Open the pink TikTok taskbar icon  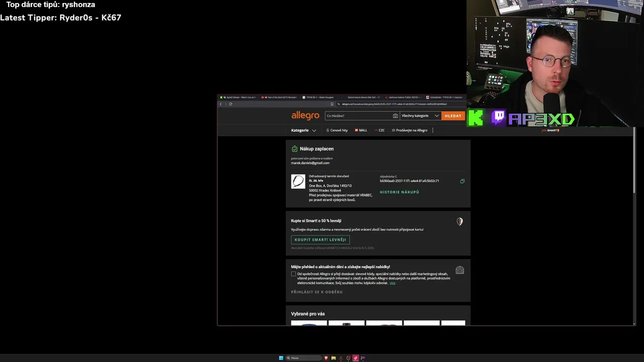[355, 358]
